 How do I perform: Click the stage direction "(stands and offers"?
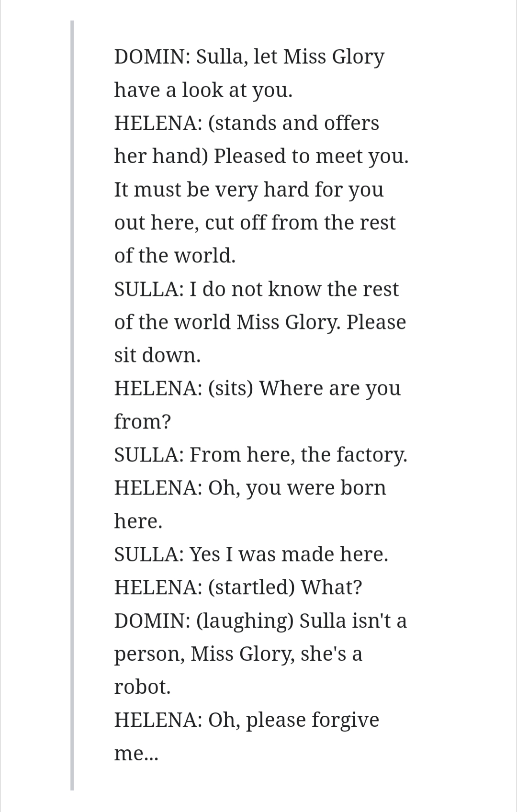(293, 123)
